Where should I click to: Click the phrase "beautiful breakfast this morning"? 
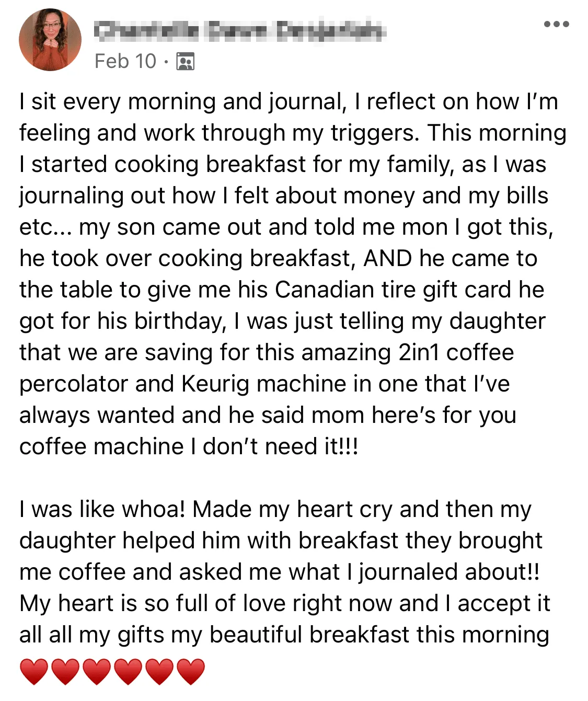(x=379, y=635)
